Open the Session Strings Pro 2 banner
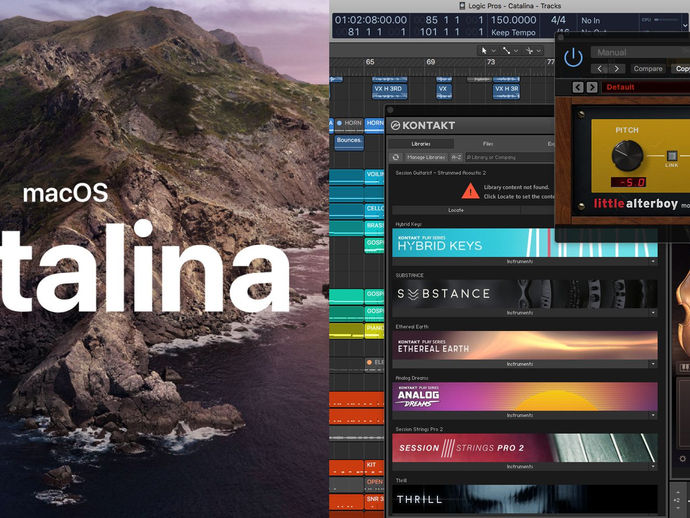Viewport: 690px width, 518px height. coord(525,448)
